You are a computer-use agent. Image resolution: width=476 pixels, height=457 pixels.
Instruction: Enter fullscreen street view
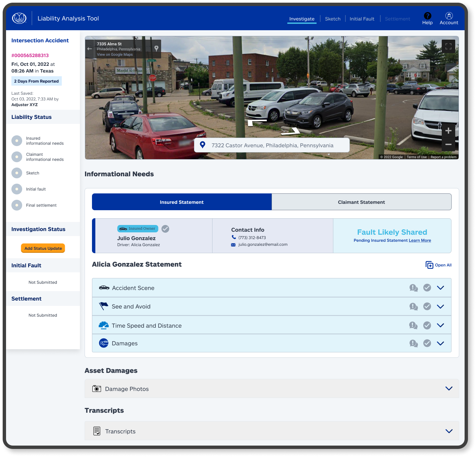tap(448, 46)
